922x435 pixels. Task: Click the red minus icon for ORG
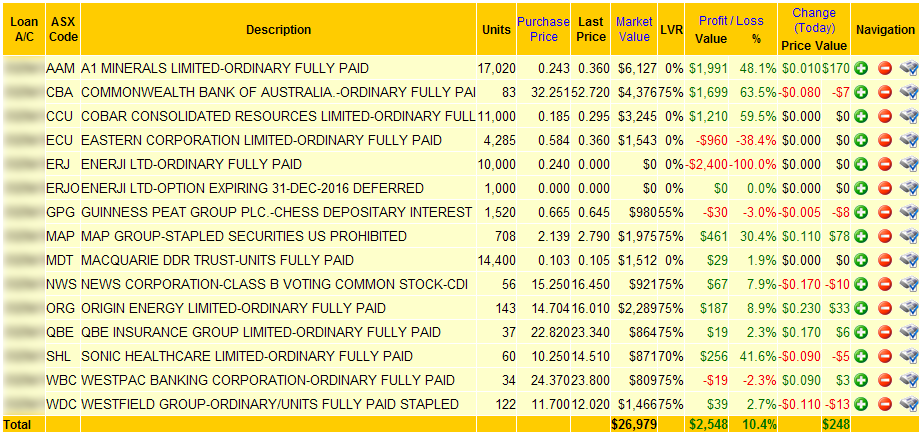(885, 309)
